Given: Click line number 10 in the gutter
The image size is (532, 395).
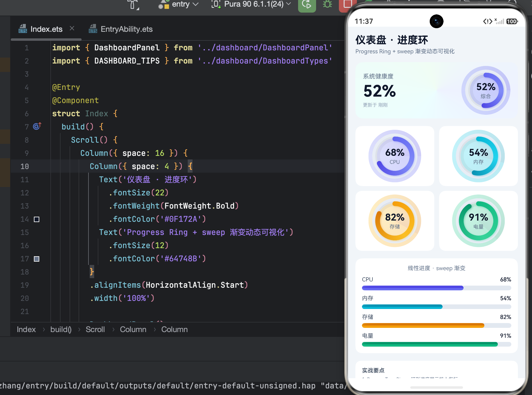Looking at the screenshot, I should click(x=25, y=166).
